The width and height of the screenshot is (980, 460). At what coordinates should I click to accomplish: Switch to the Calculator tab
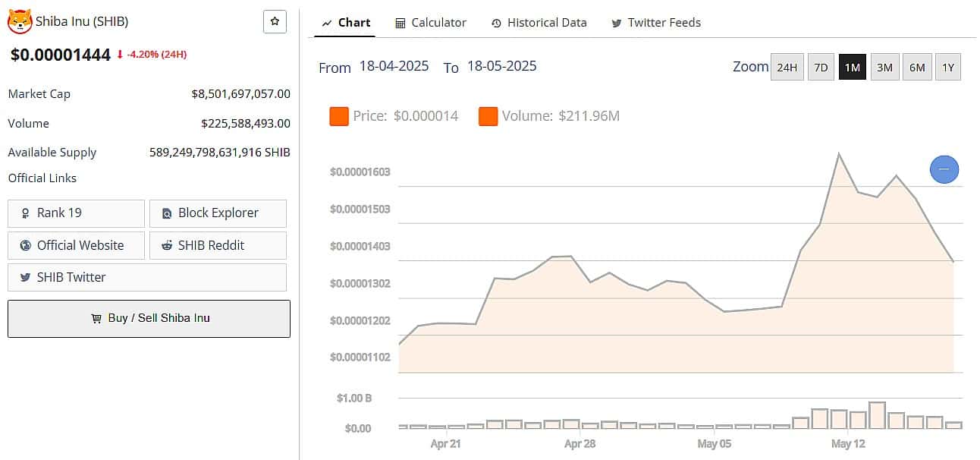pos(431,22)
